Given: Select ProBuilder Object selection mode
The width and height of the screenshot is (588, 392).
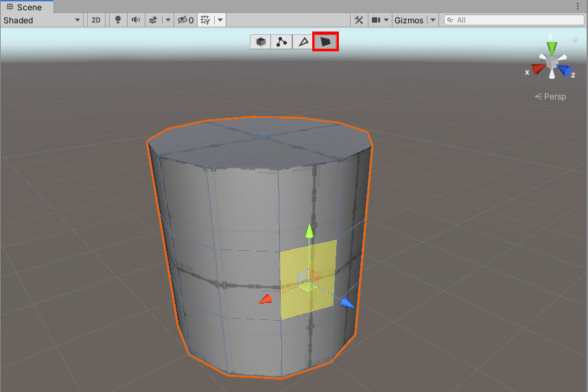Looking at the screenshot, I should 261,42.
